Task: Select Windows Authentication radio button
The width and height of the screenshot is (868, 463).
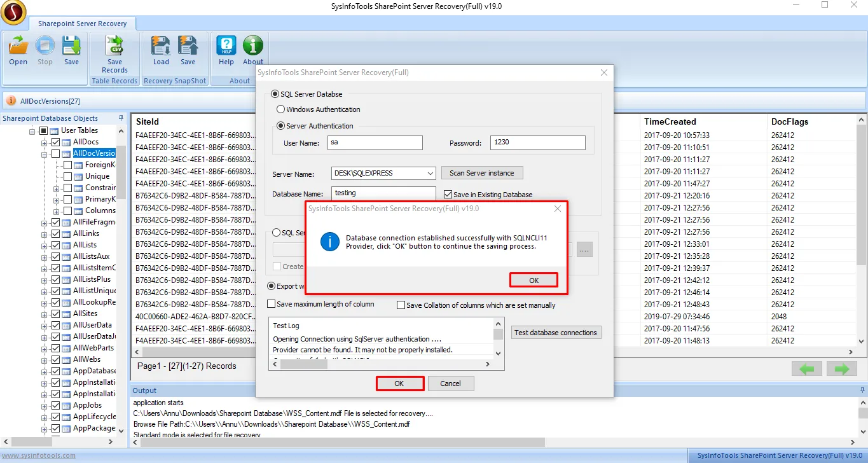Action: [280, 109]
